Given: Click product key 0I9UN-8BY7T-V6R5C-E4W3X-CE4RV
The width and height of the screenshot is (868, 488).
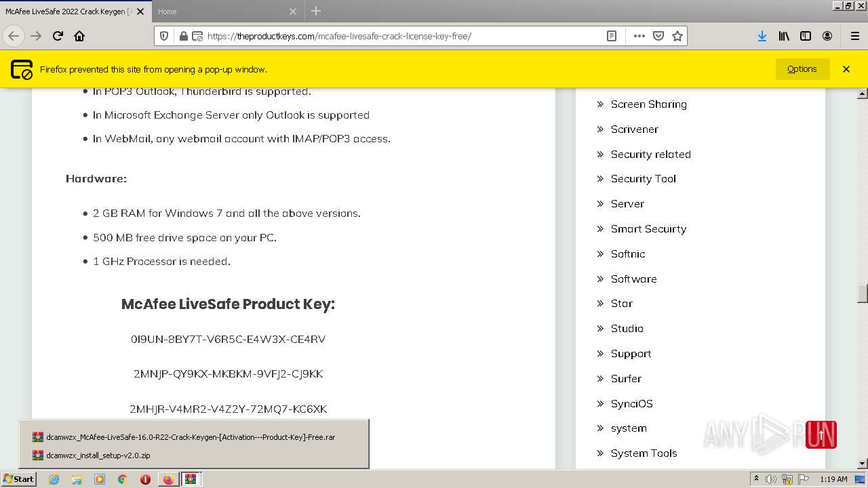Looking at the screenshot, I should pos(228,339).
